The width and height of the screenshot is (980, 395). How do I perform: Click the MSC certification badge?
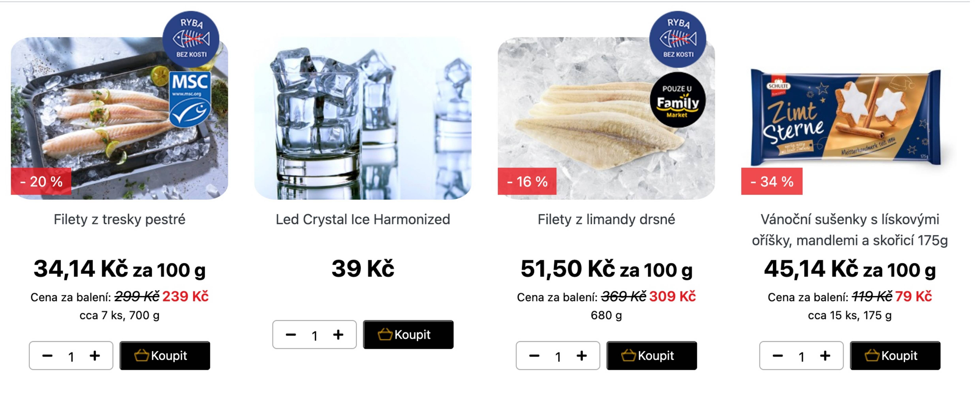coord(190,99)
